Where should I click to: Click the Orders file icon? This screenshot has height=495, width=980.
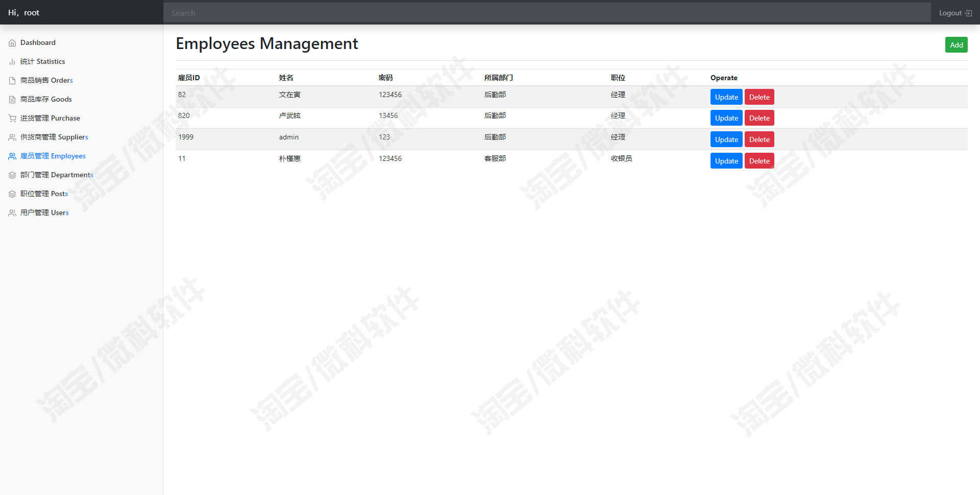point(12,81)
